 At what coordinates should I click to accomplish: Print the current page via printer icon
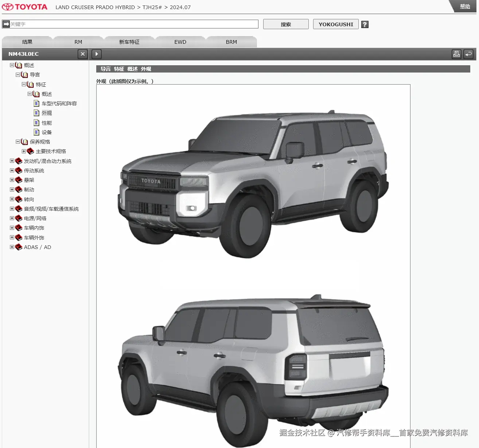(456, 54)
